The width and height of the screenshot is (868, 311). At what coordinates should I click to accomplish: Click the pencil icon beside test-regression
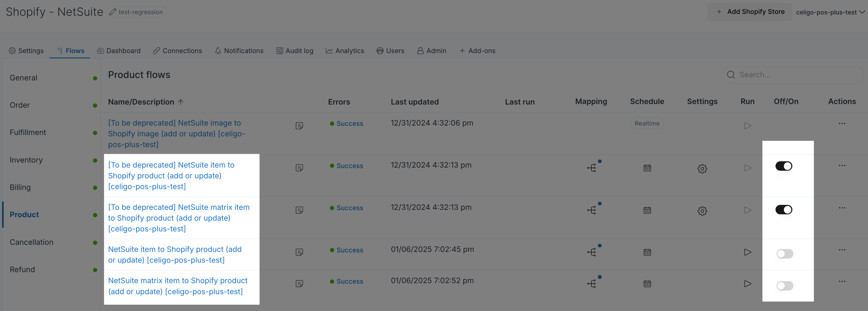click(113, 12)
